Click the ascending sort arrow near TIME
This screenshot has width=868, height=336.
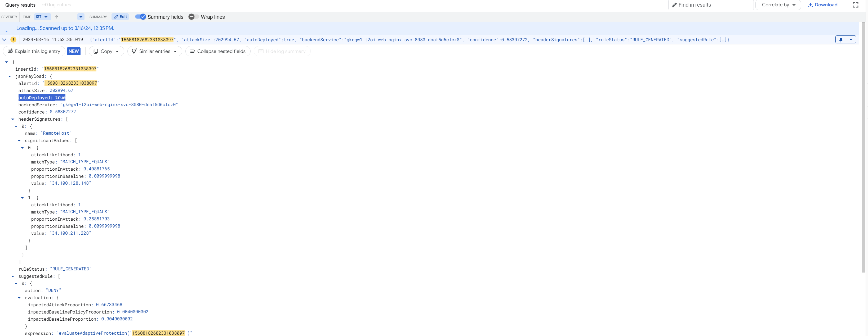point(57,16)
